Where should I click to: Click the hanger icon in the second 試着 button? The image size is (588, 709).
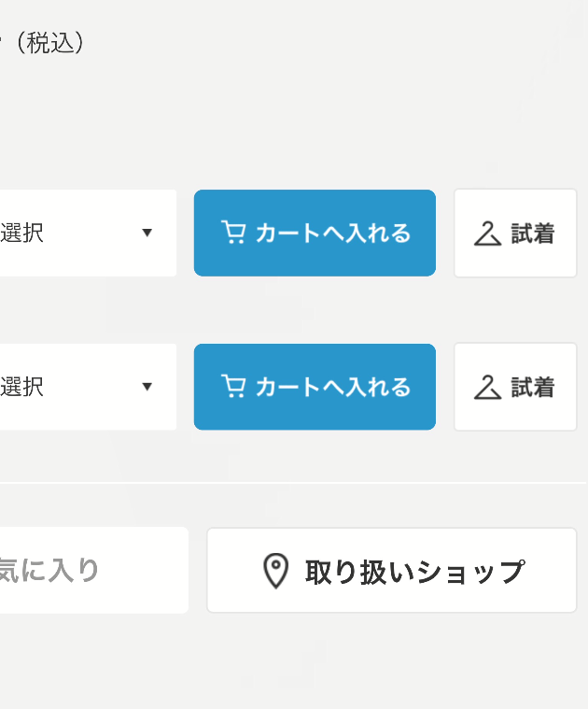coord(487,387)
